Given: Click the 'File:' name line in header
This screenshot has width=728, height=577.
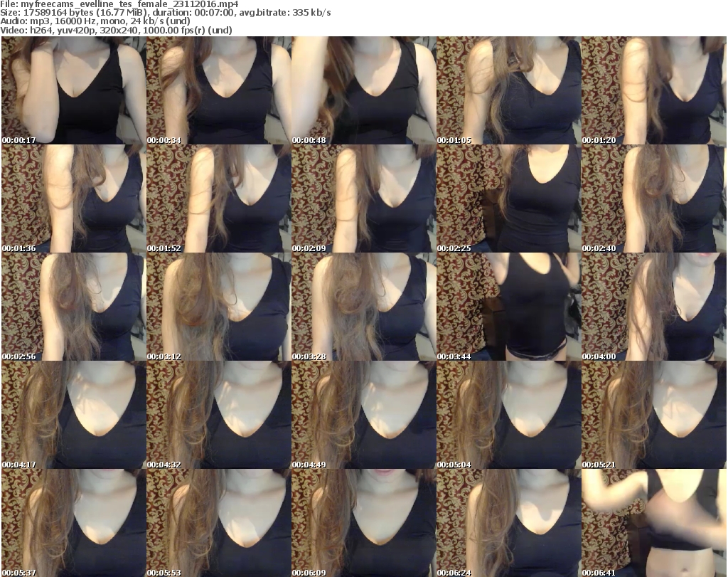Looking at the screenshot, I should (x=119, y=4).
